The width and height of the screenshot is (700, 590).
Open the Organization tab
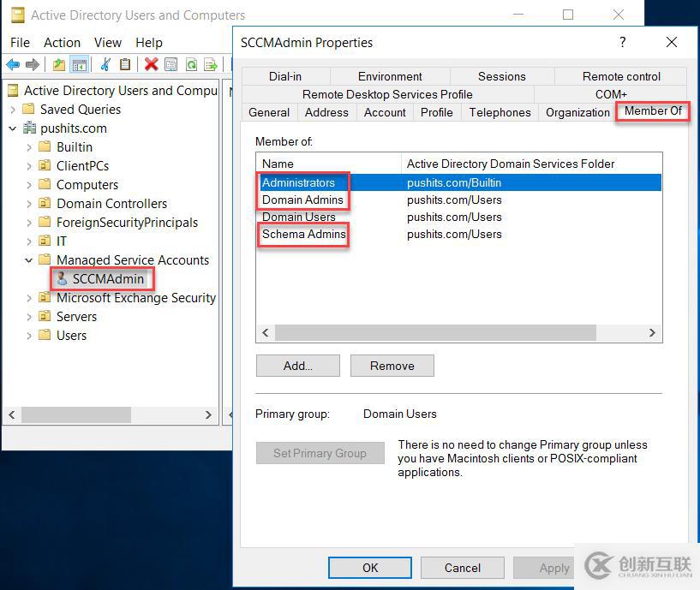[x=577, y=112]
